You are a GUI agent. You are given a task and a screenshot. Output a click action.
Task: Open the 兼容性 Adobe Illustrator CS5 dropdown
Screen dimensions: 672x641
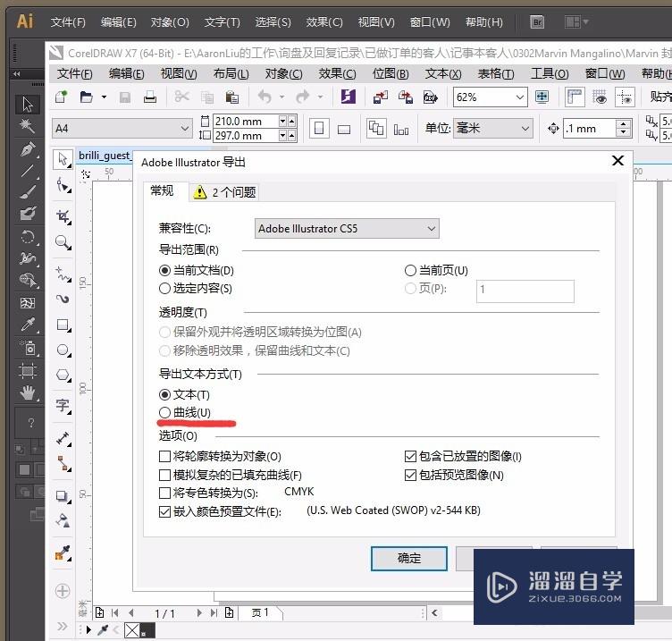347,229
